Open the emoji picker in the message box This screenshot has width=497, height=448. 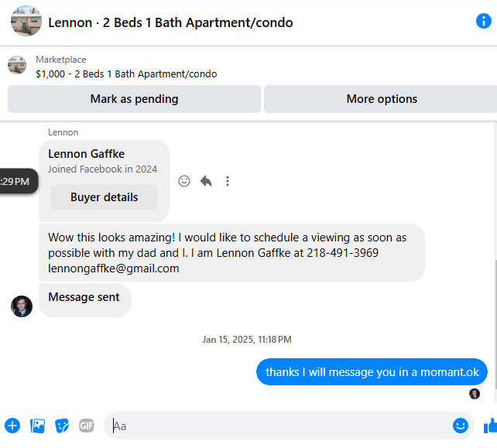461,426
